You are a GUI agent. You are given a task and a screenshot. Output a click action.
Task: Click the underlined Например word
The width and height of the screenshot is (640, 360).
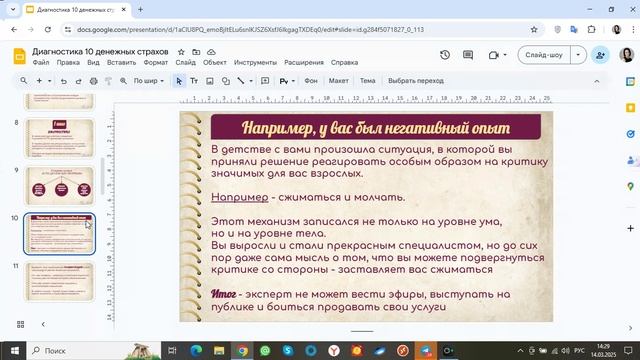[240, 197]
